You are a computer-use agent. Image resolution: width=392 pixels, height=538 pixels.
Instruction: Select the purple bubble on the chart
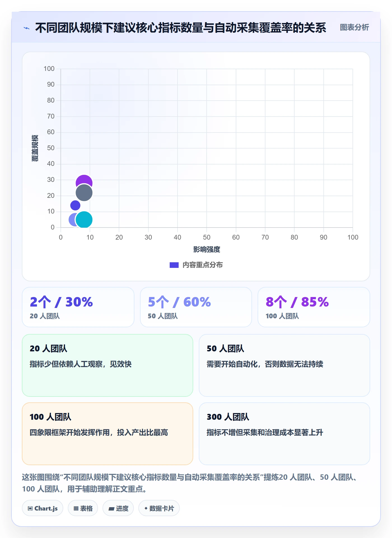coord(84,180)
